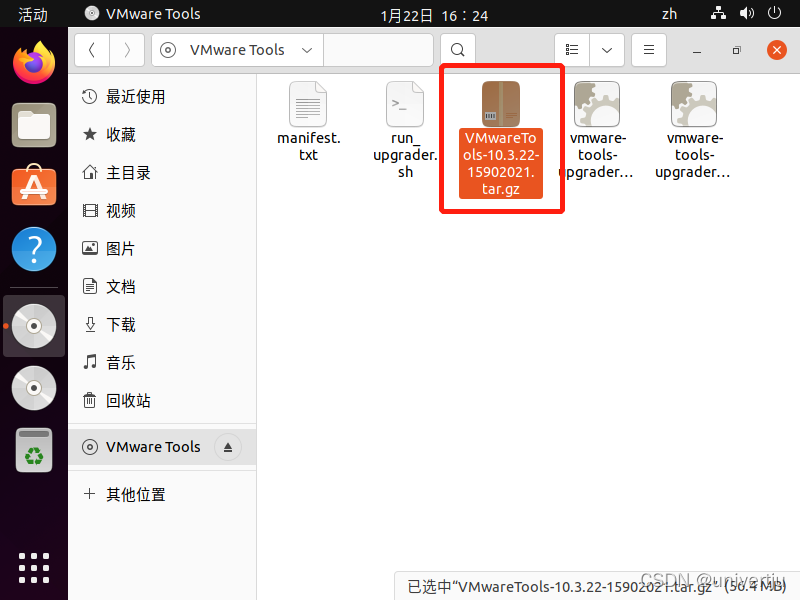The height and width of the screenshot is (600, 800).
Task: Open view options dropdown arrow
Action: coord(607,50)
